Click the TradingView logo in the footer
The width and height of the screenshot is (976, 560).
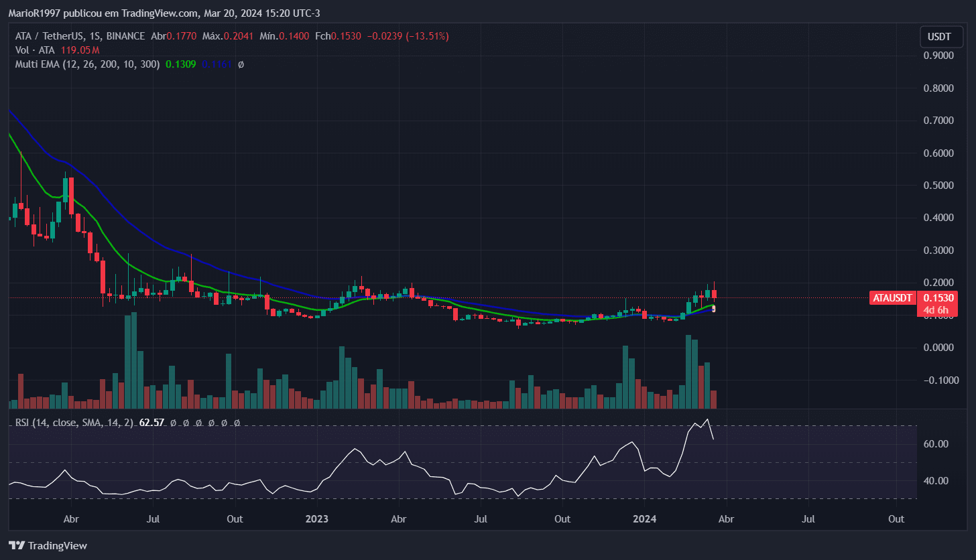point(48,545)
